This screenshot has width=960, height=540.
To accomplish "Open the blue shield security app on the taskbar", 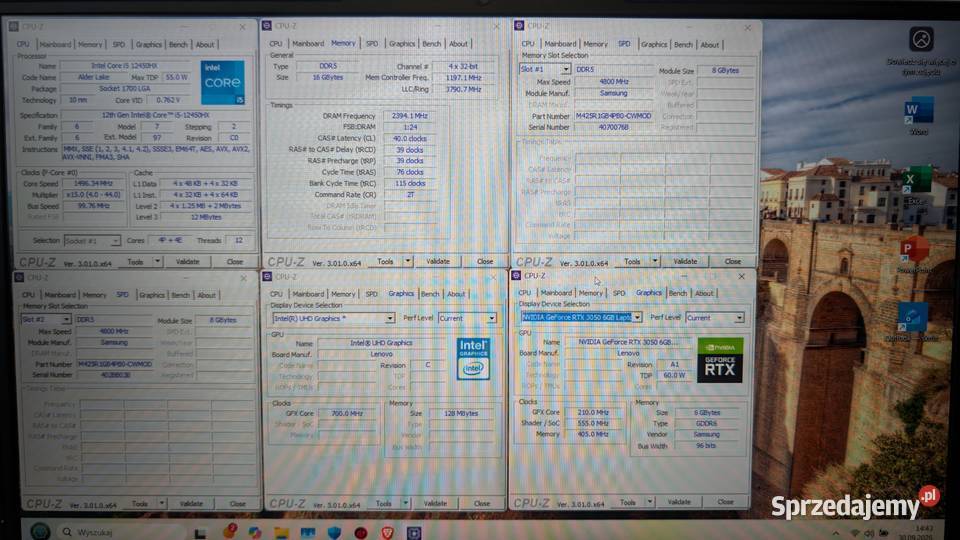I will pos(334,532).
